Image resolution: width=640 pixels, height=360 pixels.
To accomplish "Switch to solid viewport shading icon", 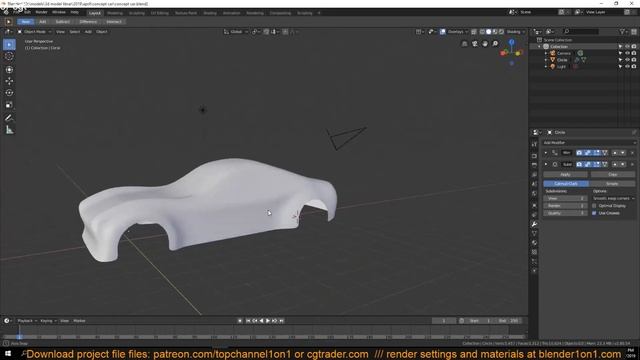I will point(489,31).
